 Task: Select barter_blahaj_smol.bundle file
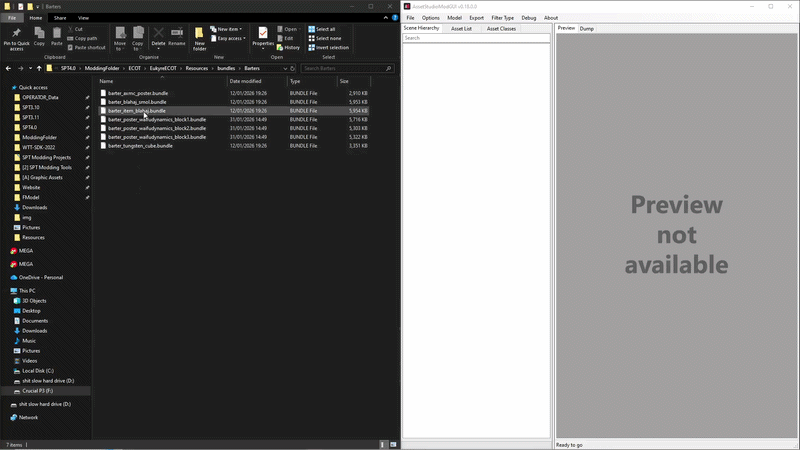coord(233,102)
